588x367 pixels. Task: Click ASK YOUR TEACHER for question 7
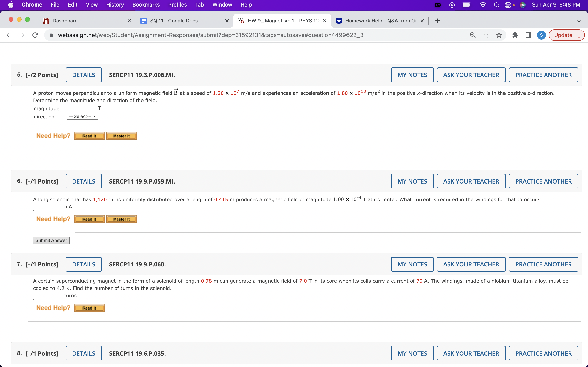[471, 264]
